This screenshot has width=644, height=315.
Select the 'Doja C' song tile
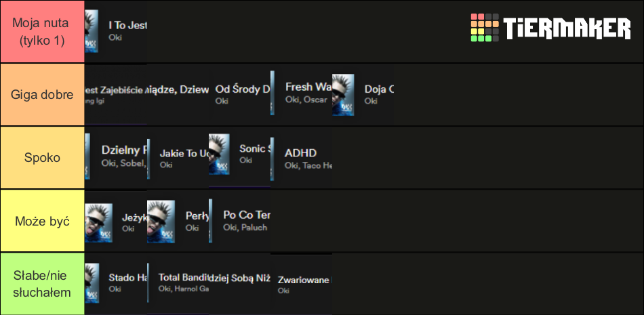point(363,94)
